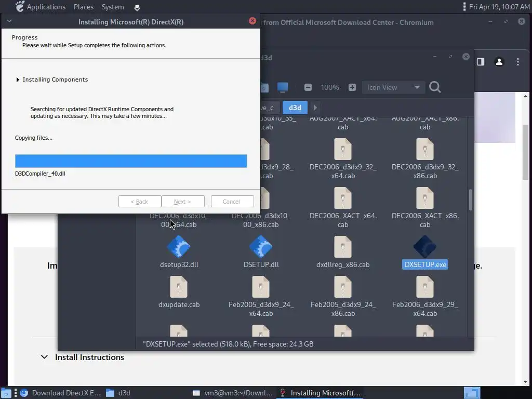Click the file manager search magnifier icon

(x=435, y=87)
